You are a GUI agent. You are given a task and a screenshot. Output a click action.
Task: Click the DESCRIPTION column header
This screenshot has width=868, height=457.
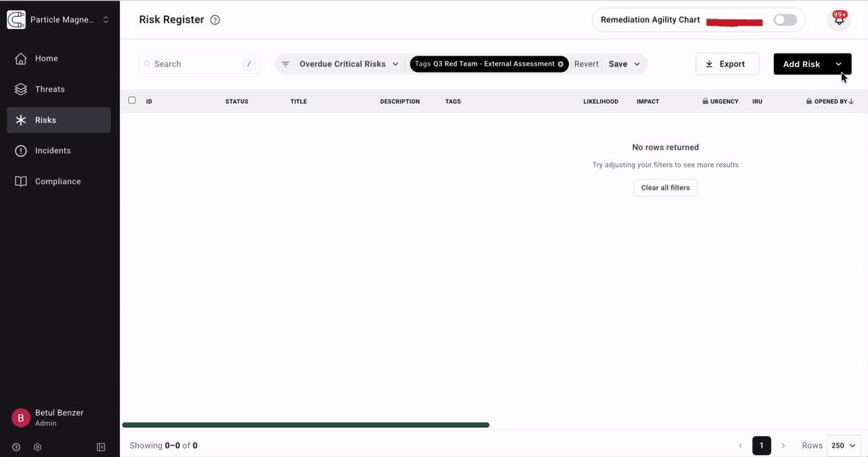pos(400,101)
